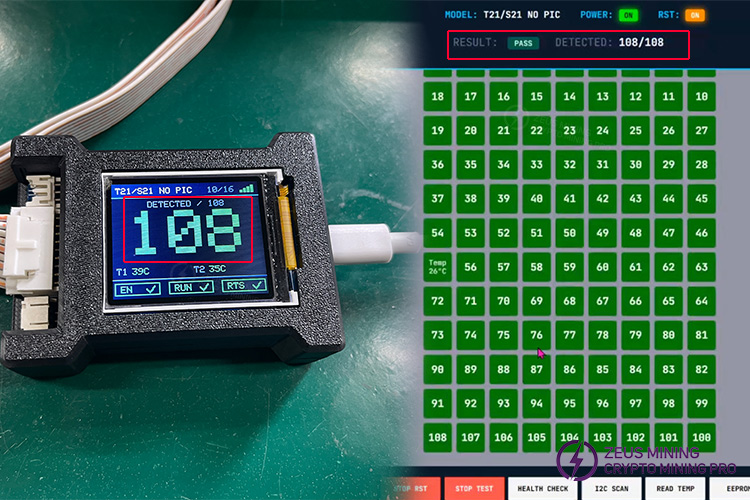Select chip cell 84

(635, 369)
